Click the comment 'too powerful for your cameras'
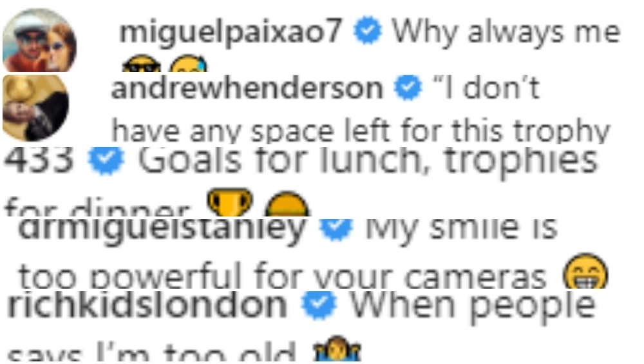The height and width of the screenshot is (364, 644). [x=283, y=276]
